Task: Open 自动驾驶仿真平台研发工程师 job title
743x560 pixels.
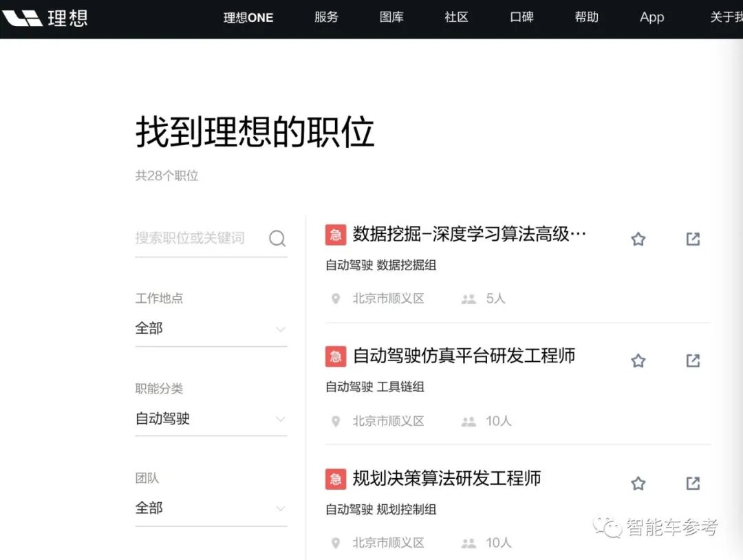Action: click(464, 356)
